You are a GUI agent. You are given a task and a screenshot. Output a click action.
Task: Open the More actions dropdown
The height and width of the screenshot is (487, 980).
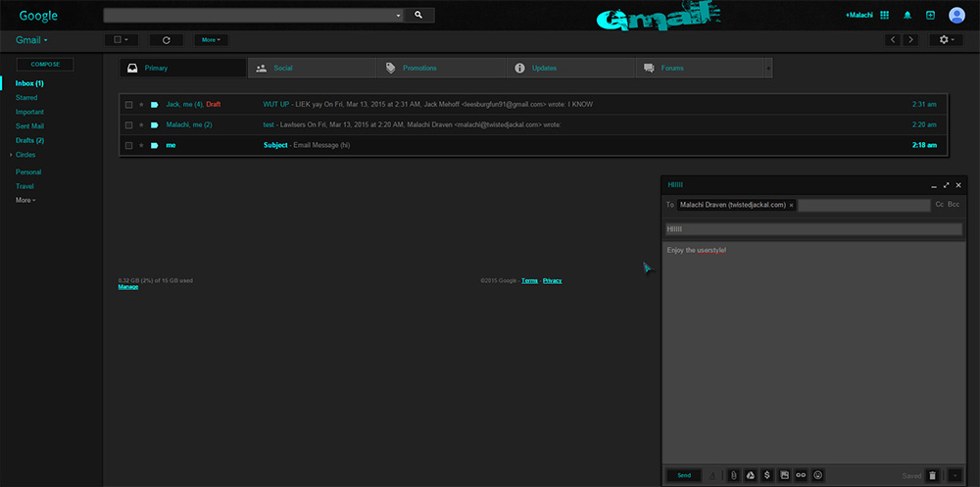click(x=212, y=40)
